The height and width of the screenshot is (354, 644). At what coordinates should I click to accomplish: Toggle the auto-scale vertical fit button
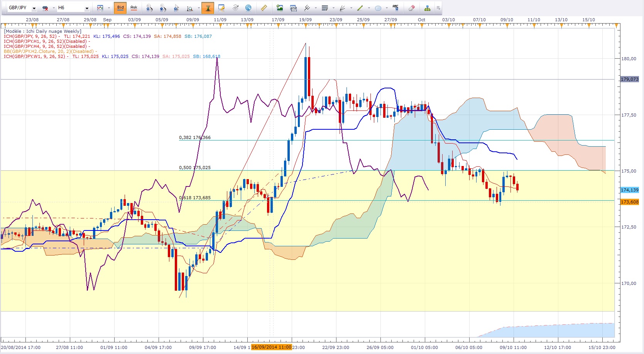tap(208, 8)
